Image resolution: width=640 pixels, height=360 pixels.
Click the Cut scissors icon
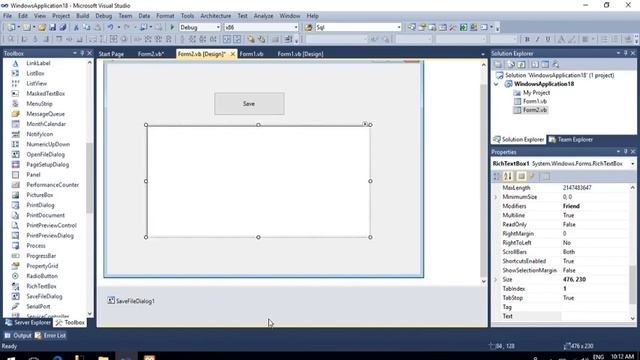click(76, 27)
